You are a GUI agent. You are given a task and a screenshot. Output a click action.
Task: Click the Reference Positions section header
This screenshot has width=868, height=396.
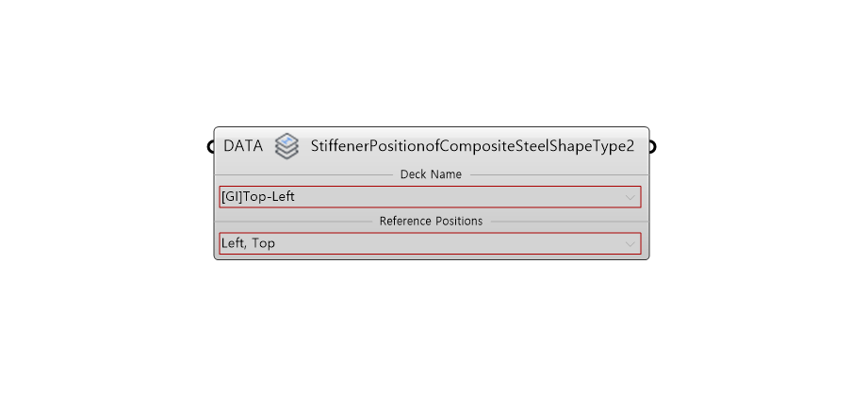pyautogui.click(x=431, y=221)
